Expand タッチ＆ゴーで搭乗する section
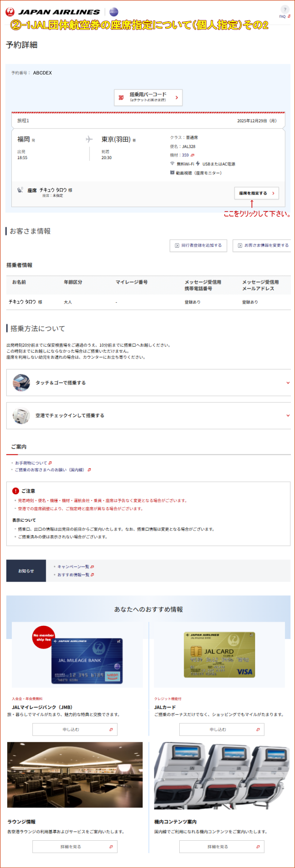Viewport: 295px width, 868px height. click(148, 383)
